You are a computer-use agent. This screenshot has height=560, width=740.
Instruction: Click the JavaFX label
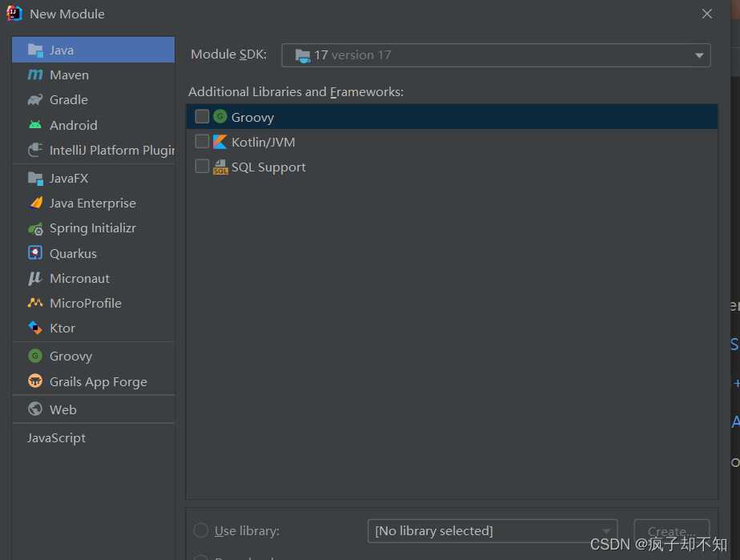pyautogui.click(x=70, y=179)
